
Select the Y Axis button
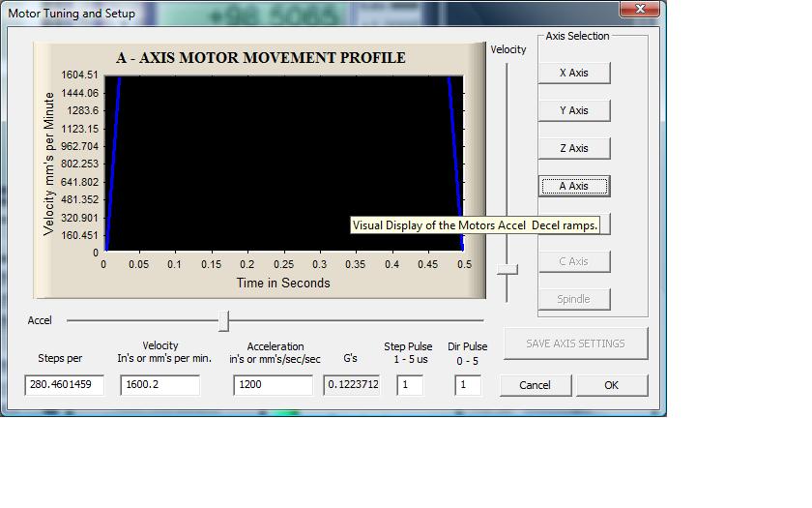pos(573,110)
